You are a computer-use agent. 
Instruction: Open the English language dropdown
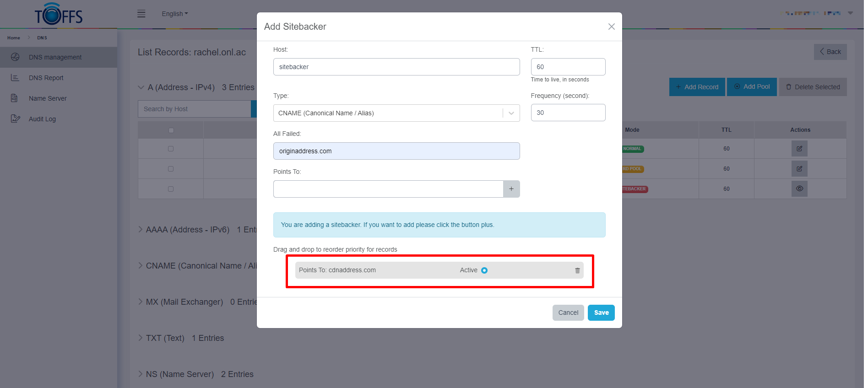click(174, 14)
